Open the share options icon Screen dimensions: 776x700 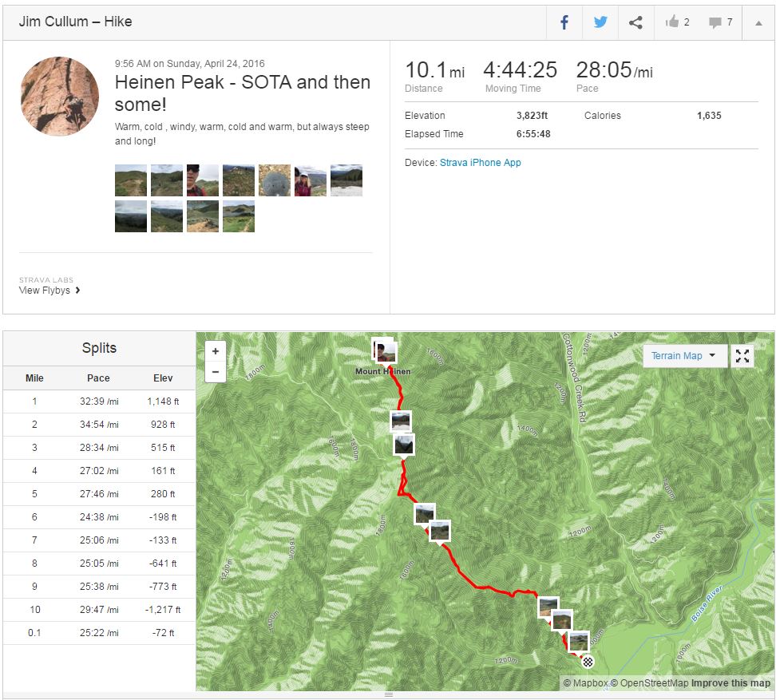pos(635,22)
